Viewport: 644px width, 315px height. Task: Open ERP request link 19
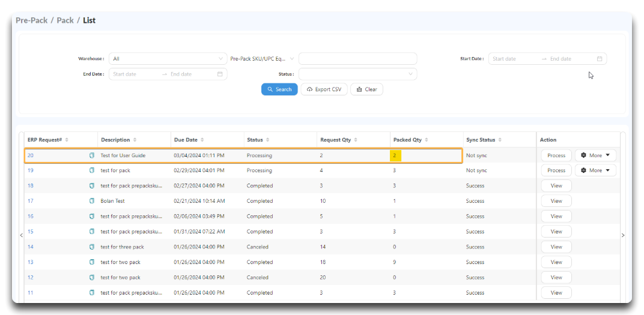[31, 170]
